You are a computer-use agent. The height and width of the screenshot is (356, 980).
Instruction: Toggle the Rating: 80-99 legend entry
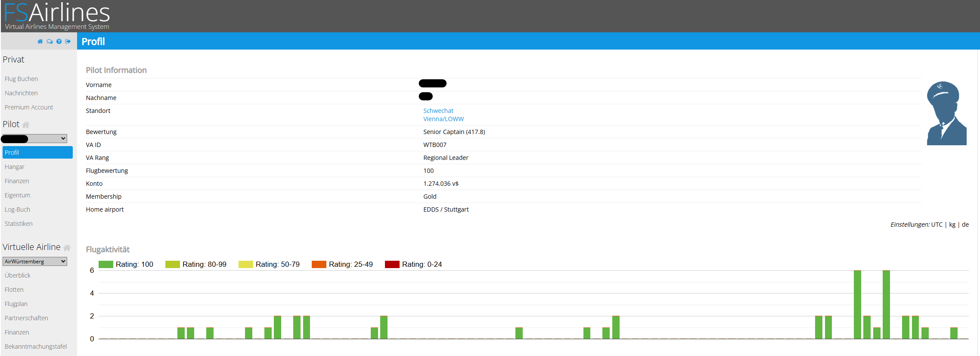click(196, 264)
